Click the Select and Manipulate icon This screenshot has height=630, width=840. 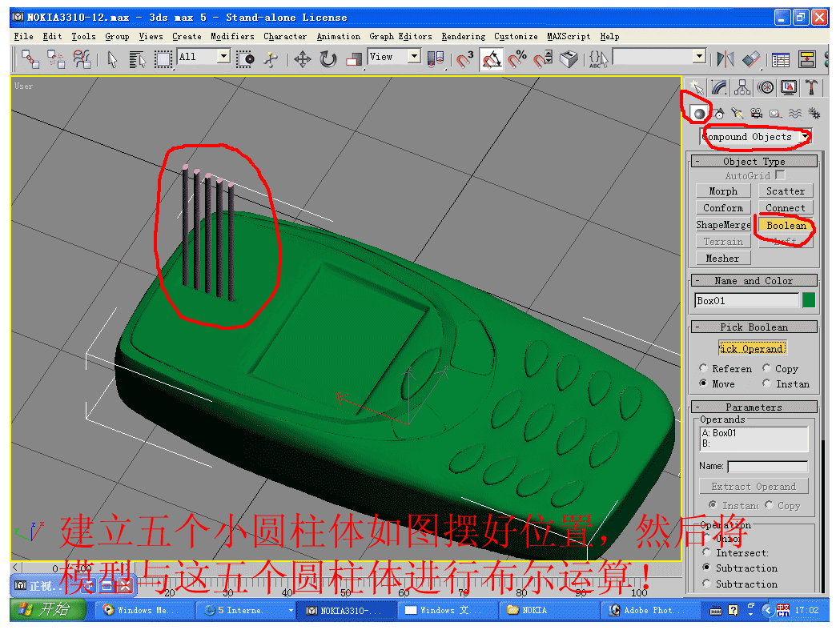(271, 58)
